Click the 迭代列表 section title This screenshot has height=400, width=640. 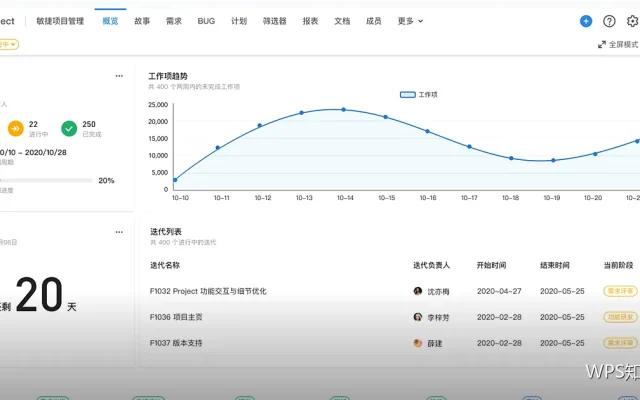click(166, 232)
